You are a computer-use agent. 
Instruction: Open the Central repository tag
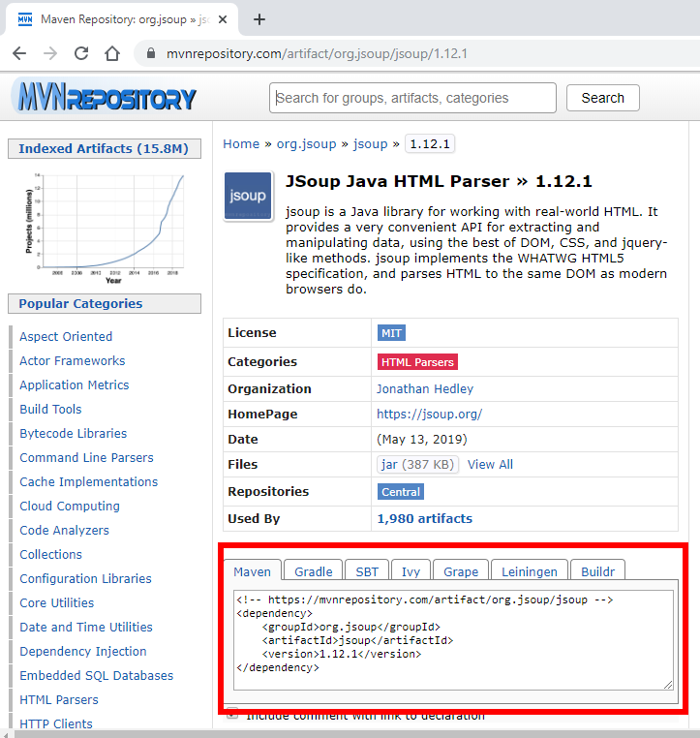[x=400, y=492]
